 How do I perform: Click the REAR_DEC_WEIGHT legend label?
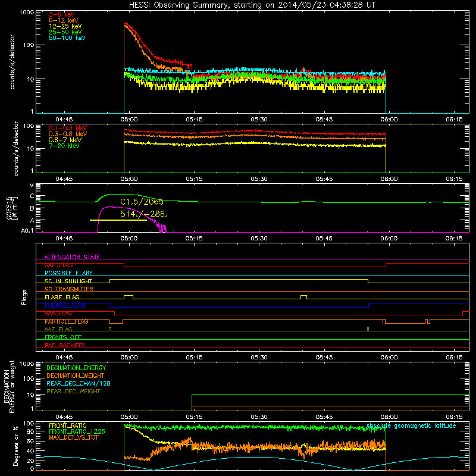click(73, 392)
